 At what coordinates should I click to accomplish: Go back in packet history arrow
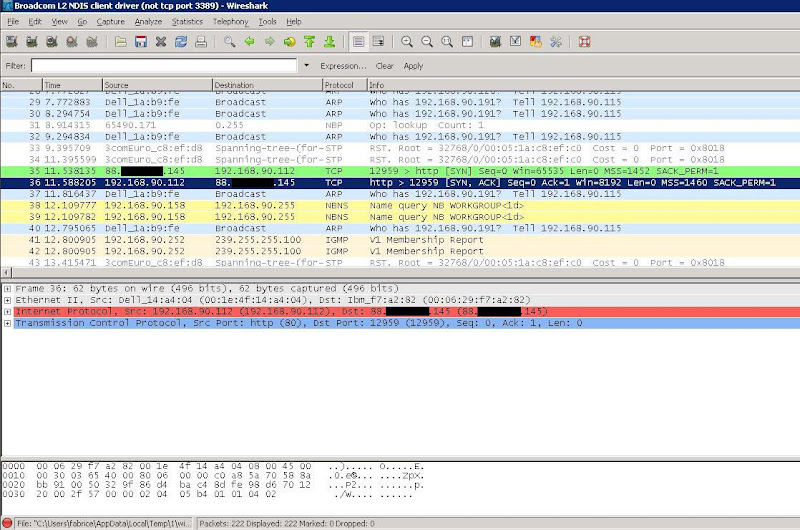[x=249, y=42]
